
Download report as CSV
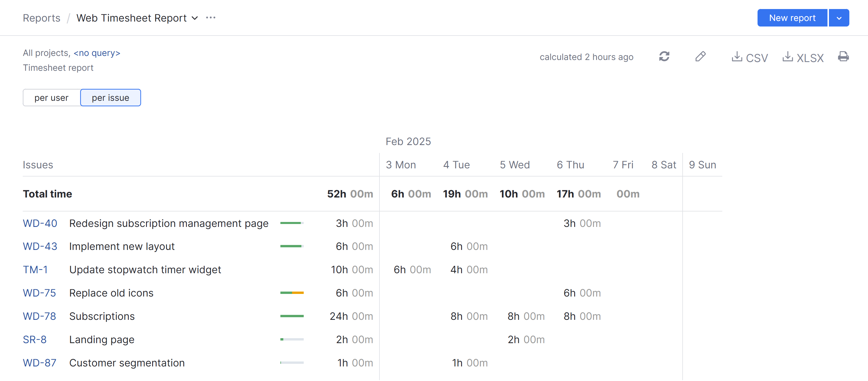pyautogui.click(x=750, y=57)
